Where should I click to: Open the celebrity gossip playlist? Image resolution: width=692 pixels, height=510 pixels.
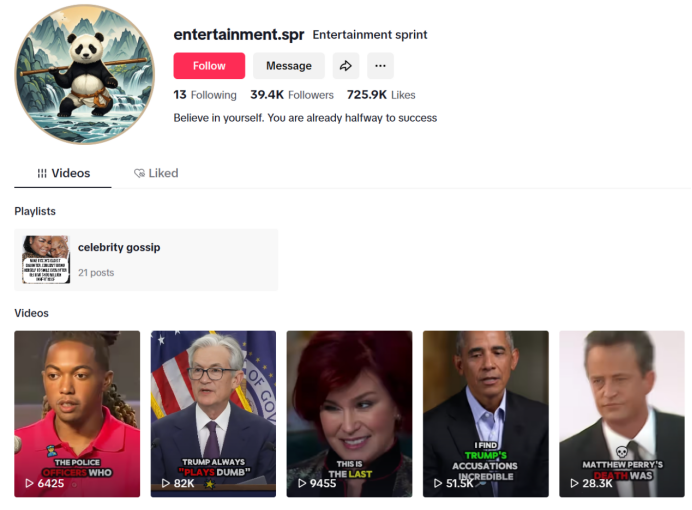pos(146,260)
